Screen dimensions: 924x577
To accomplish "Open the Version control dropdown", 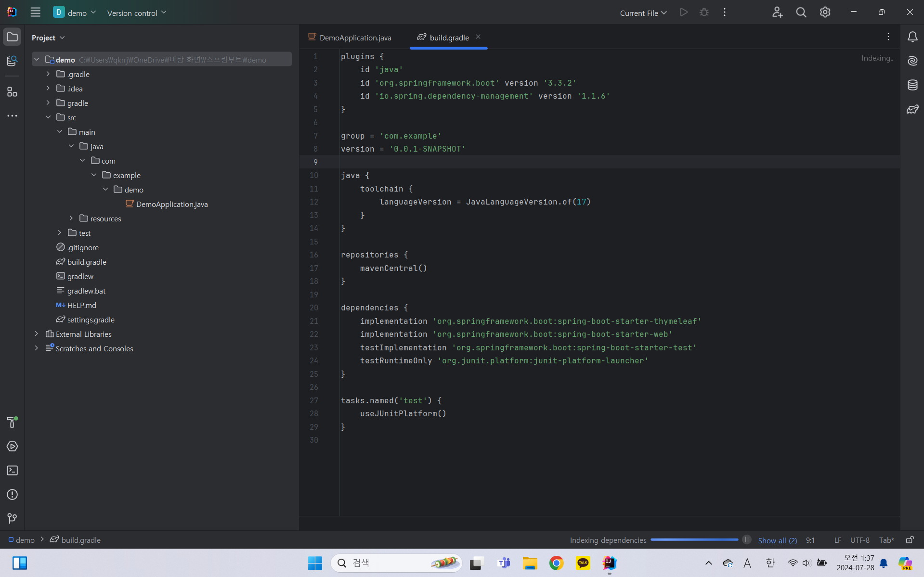I will pos(137,13).
